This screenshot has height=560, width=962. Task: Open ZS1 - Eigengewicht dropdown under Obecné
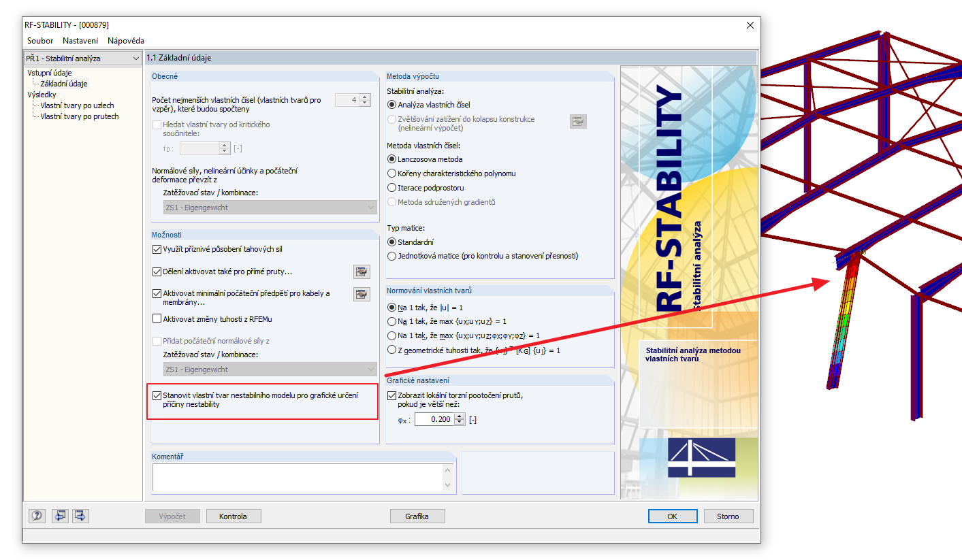(x=270, y=208)
